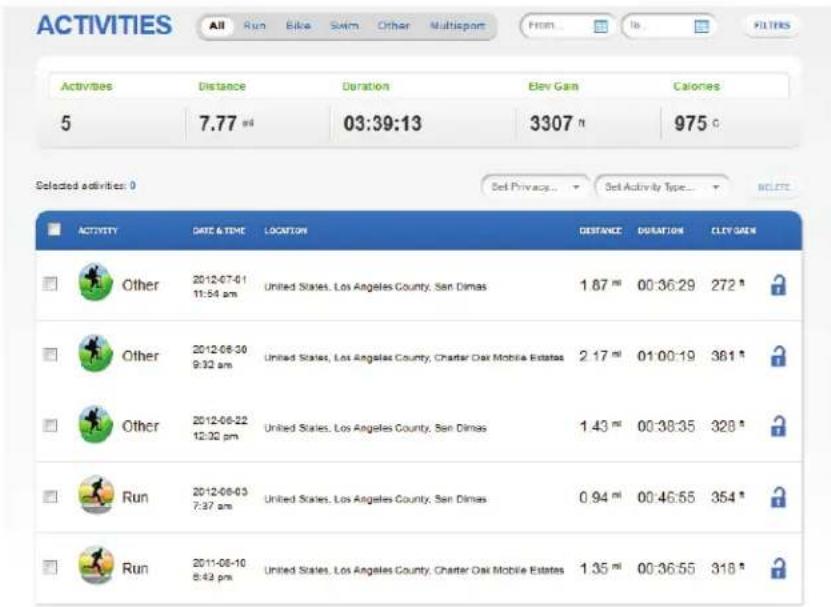Toggle the privacy lock on the 1.43 mi activity
831x607 pixels.
[x=778, y=426]
